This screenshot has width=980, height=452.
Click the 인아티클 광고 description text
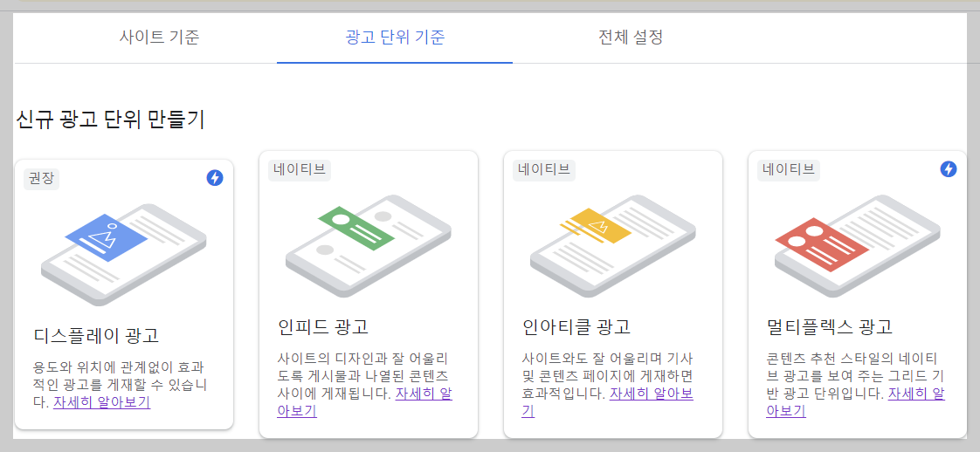pyautogui.click(x=608, y=385)
